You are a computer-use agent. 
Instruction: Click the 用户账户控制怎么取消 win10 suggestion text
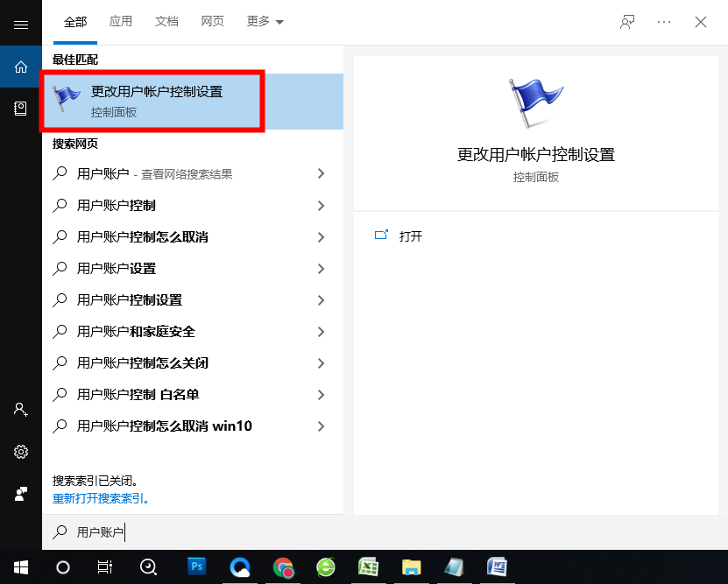click(165, 426)
